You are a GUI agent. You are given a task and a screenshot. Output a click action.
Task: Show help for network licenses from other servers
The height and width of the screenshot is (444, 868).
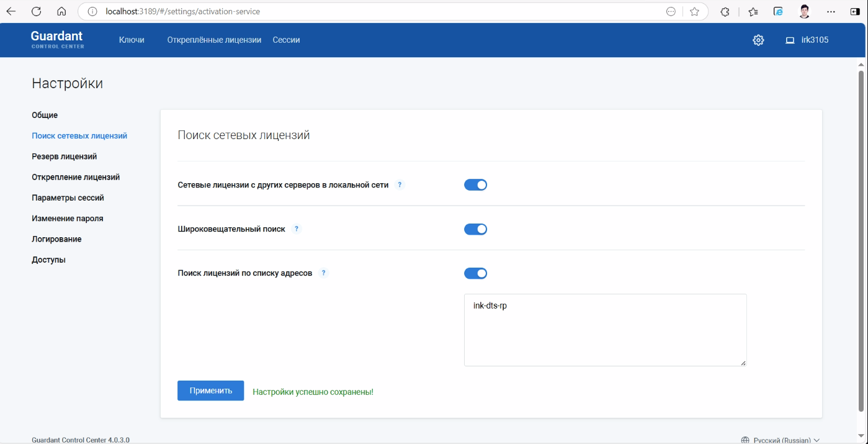pyautogui.click(x=400, y=185)
